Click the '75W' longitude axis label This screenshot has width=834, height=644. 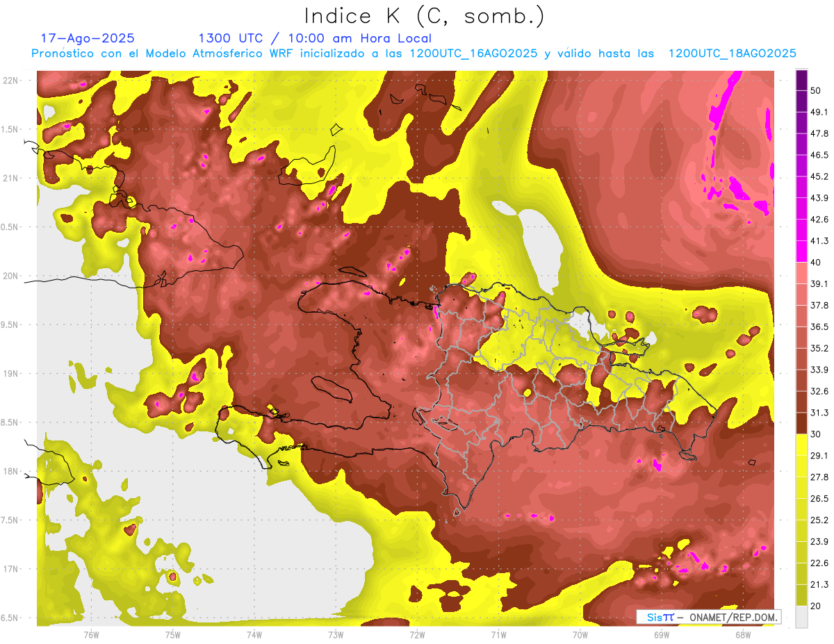pyautogui.click(x=172, y=634)
